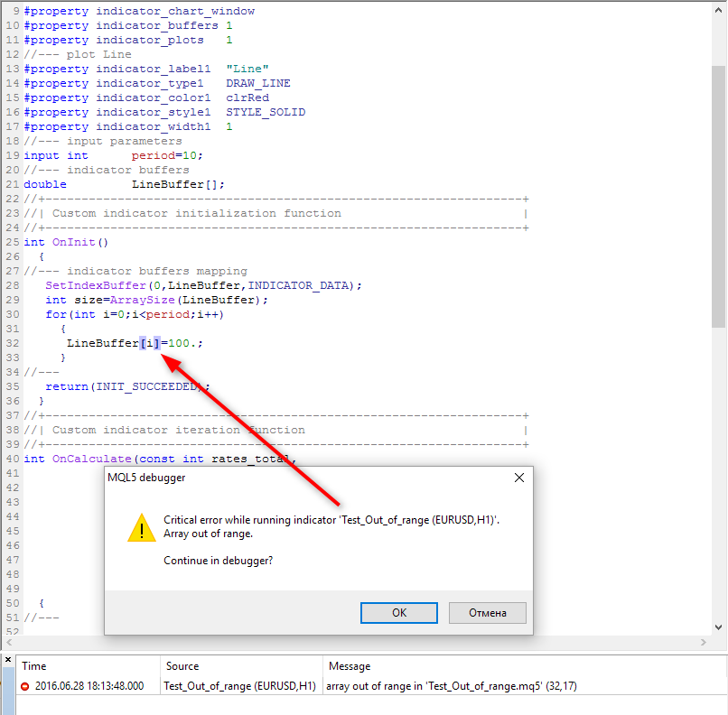Click ArraySize on line 29
The width and height of the screenshot is (728, 715).
tap(143, 300)
